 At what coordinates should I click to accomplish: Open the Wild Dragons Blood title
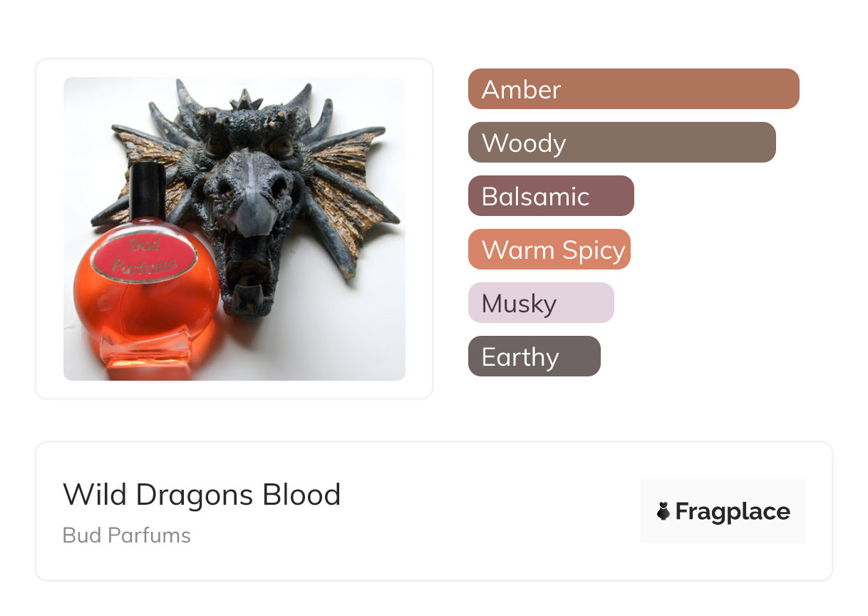click(202, 495)
